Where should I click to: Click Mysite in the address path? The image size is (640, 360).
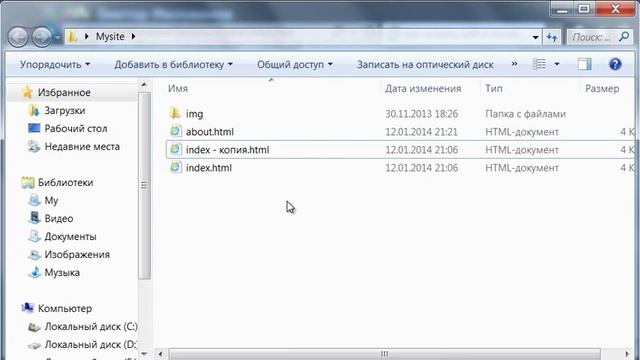(110, 37)
